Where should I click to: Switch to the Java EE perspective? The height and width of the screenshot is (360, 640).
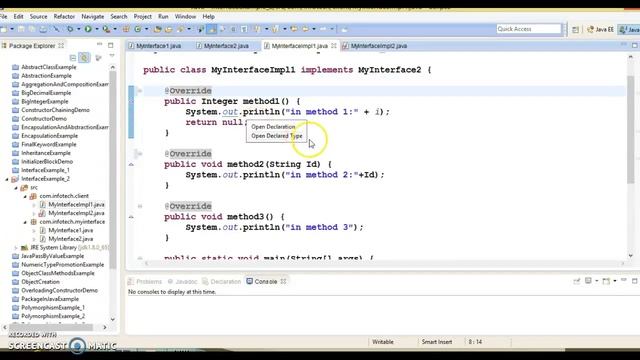[600, 29]
